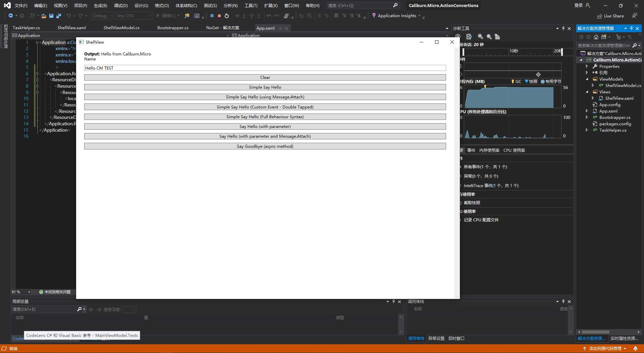Click the Simple Say Hello button
The height and width of the screenshot is (353, 644).
(x=265, y=87)
